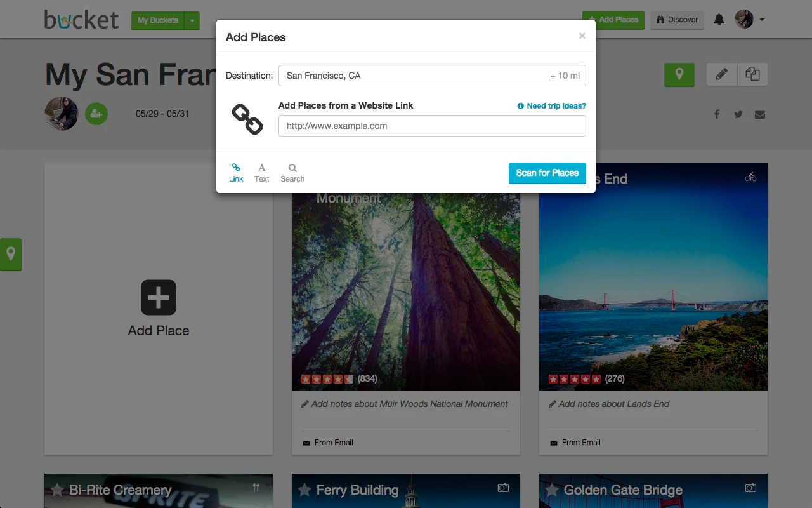Click the trip dates 05/29 - 05/31
Screen dimensions: 812x508
162,114
